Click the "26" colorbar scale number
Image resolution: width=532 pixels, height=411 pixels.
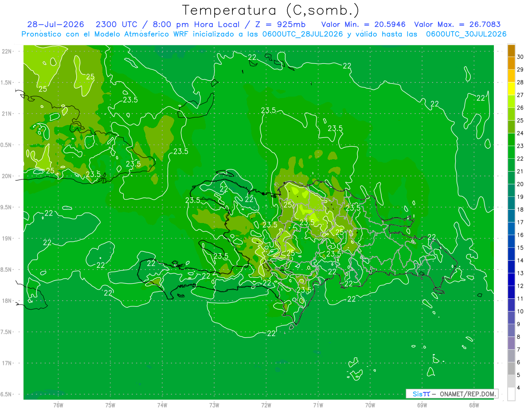(x=520, y=108)
